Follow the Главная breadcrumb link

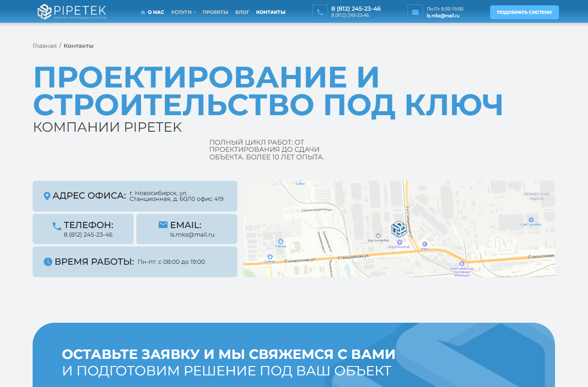[x=45, y=46]
